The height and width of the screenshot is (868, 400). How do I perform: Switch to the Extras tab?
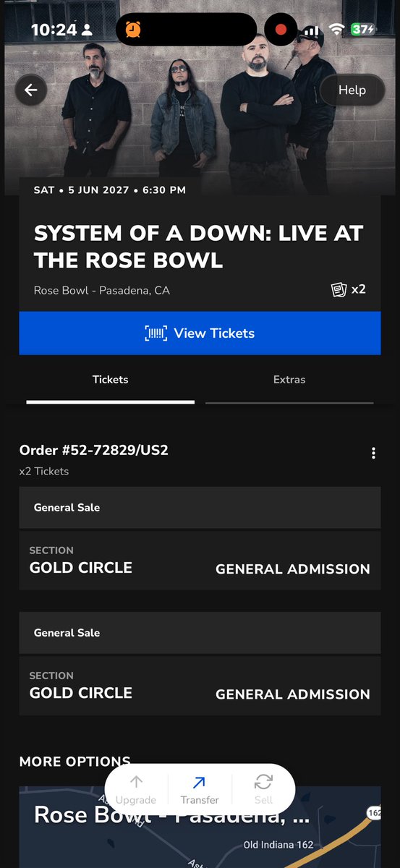pyautogui.click(x=289, y=380)
